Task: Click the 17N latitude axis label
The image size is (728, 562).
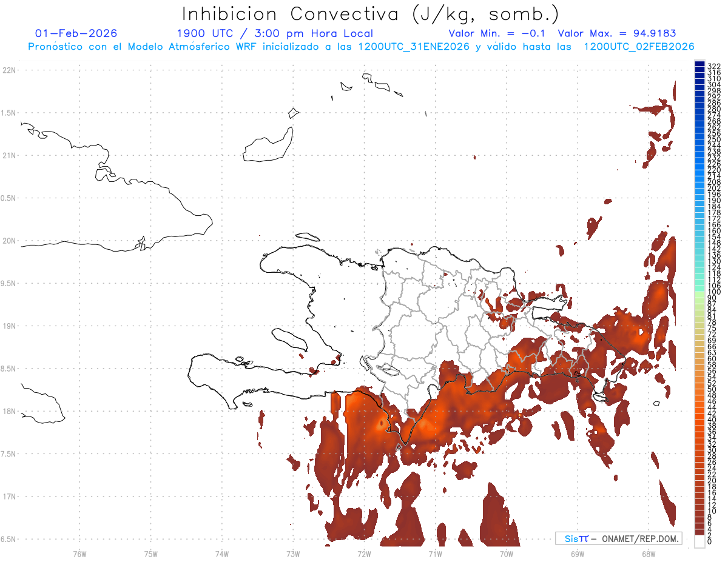Action: [8, 497]
